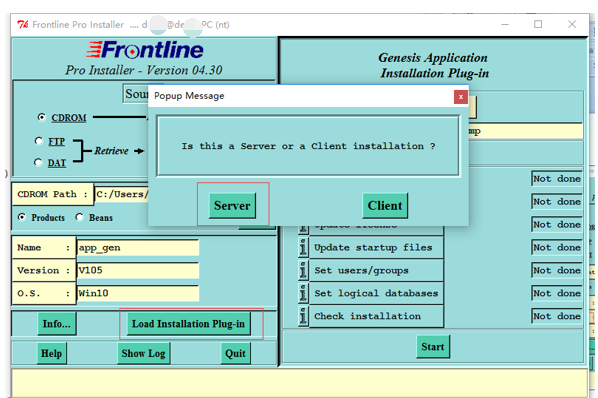Choose Client in the popup message
The image size is (598, 398).
[x=385, y=206]
